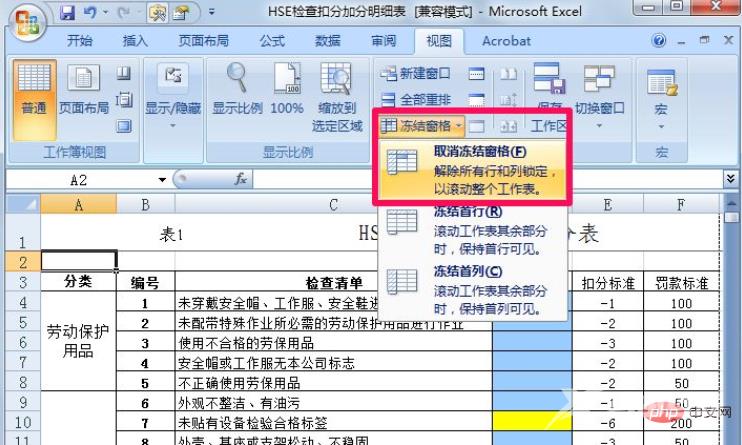Viewport: 742px width, 445px height.
Task: Select 冻结首列 freeze first column option
Action: click(x=470, y=286)
